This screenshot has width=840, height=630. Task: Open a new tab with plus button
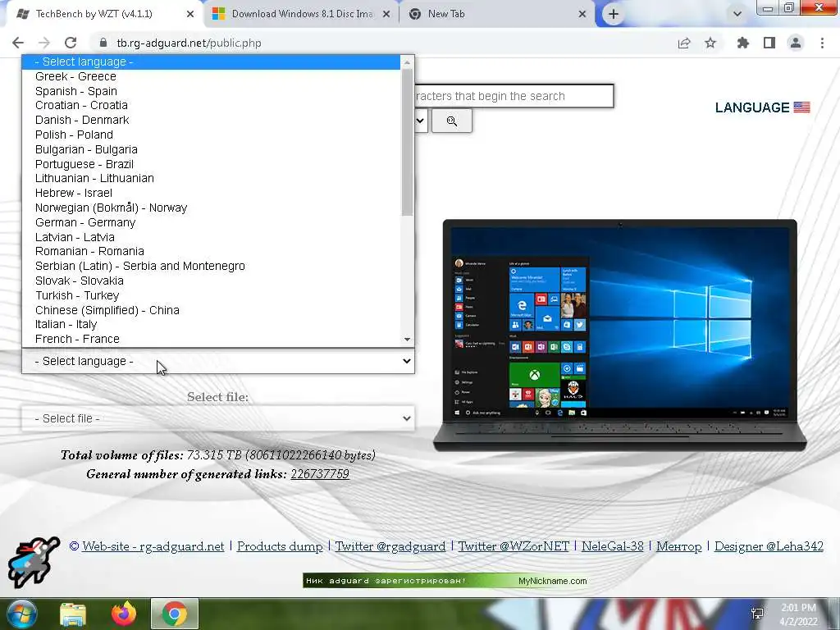[614, 14]
